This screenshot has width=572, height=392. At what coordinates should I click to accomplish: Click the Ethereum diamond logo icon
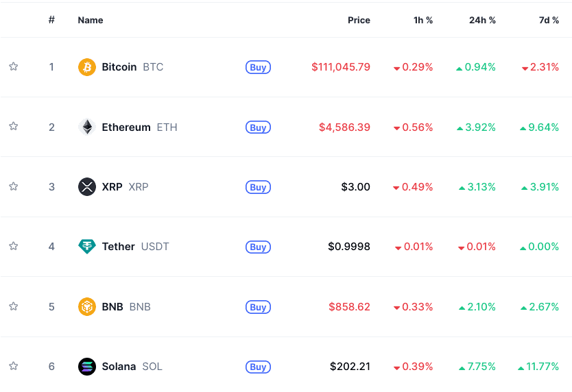click(87, 127)
